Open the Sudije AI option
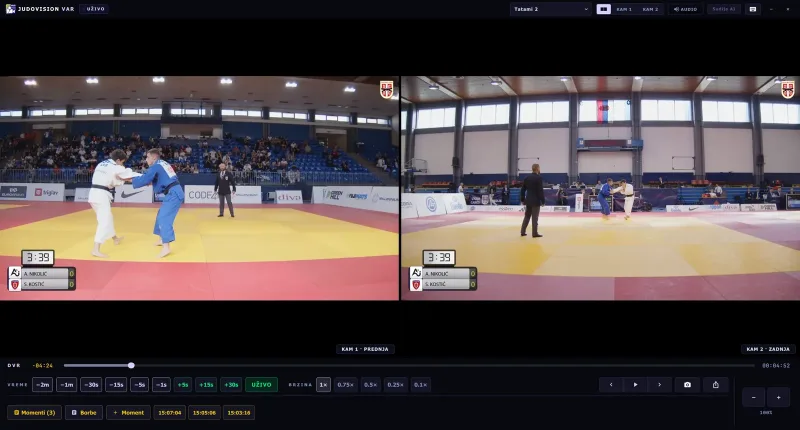800x430 pixels. pos(723,9)
